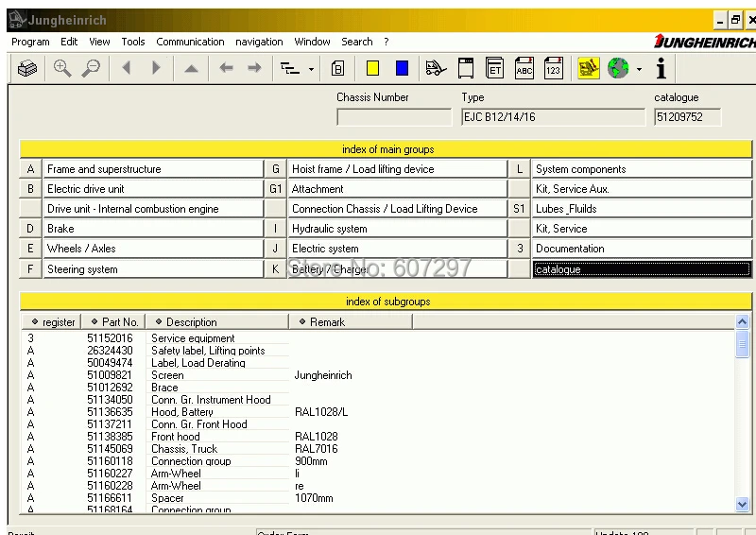Select the highlighted catalogue group

642,268
